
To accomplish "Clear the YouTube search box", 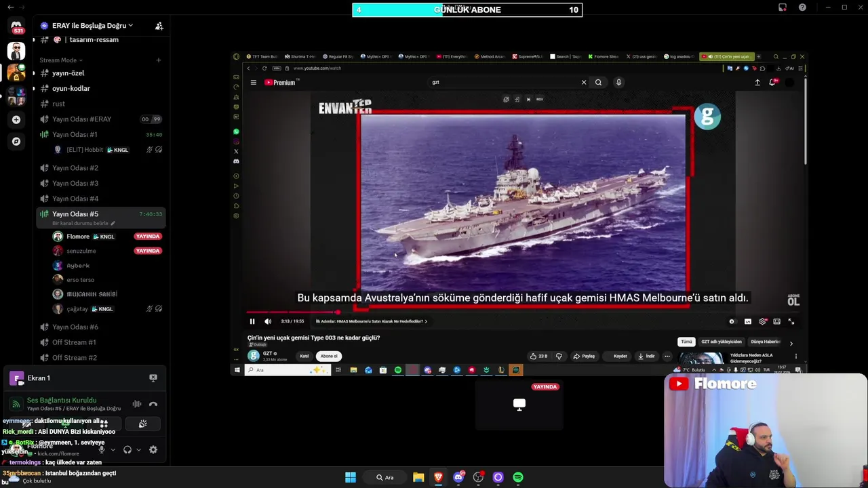I will point(584,83).
